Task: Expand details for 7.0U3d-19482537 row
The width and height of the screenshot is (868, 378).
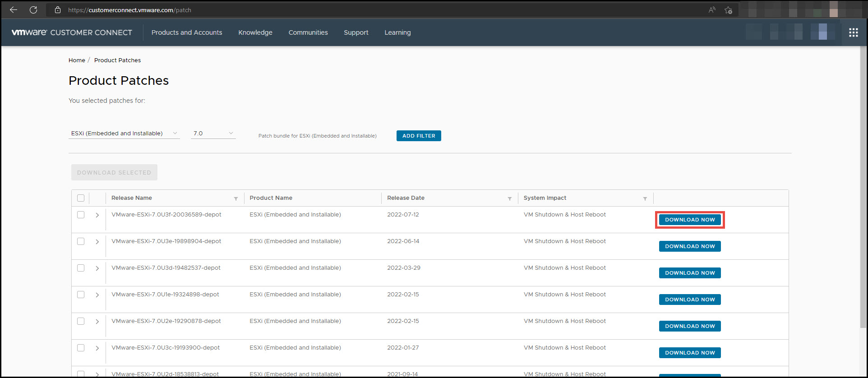Action: (97, 268)
